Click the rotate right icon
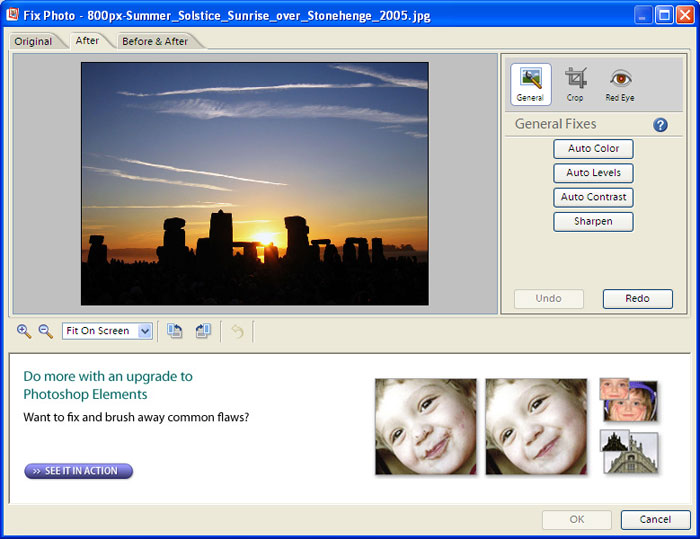 pos(203,331)
